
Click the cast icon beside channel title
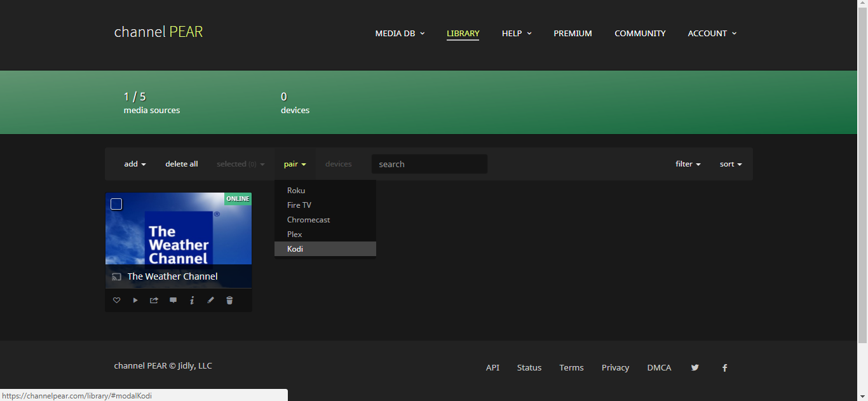coord(116,277)
